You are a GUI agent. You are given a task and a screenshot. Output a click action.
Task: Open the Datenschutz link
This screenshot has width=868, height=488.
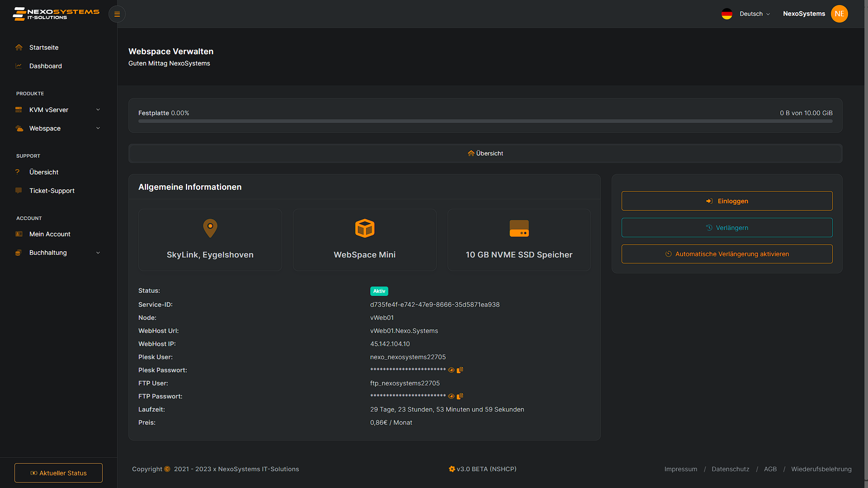coord(731,469)
